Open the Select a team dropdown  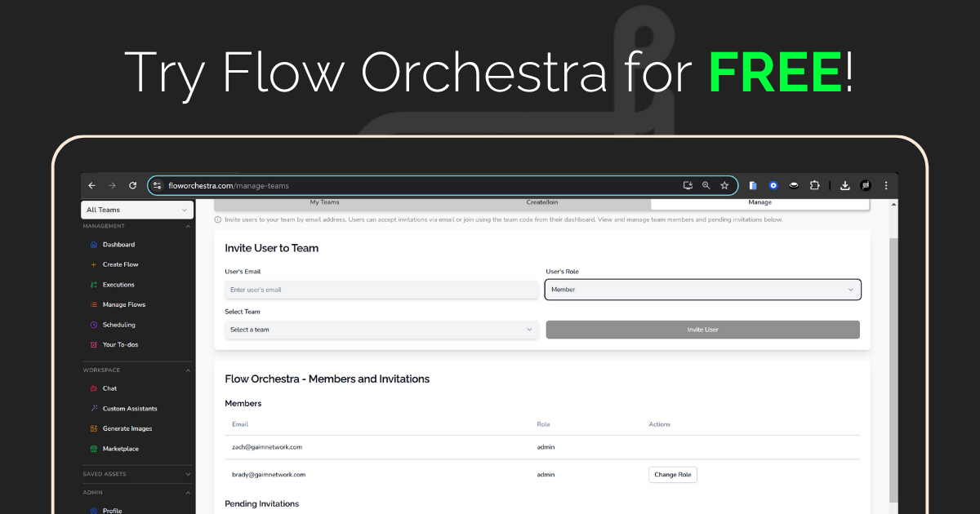381,330
